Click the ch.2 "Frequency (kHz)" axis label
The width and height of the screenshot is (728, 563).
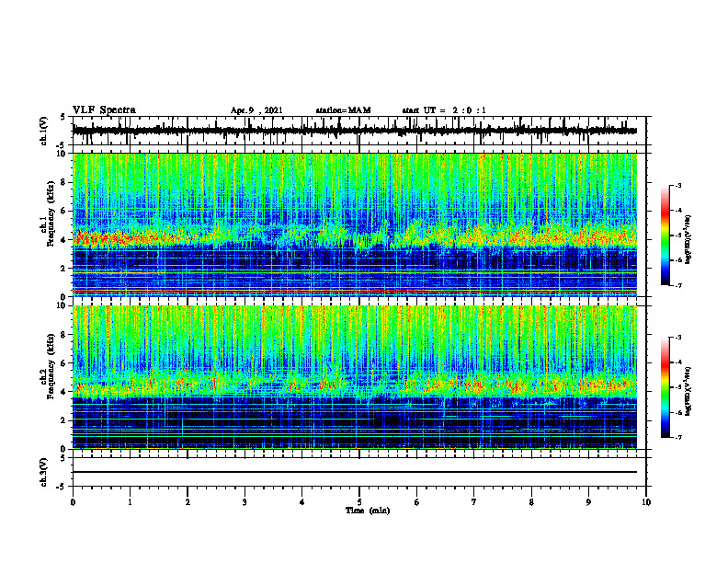click(x=51, y=366)
